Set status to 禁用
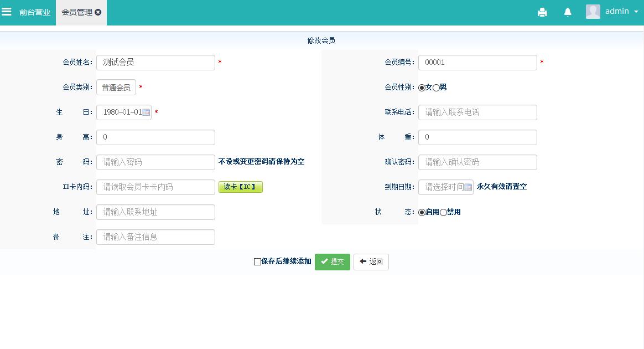644x349 pixels. pos(443,212)
